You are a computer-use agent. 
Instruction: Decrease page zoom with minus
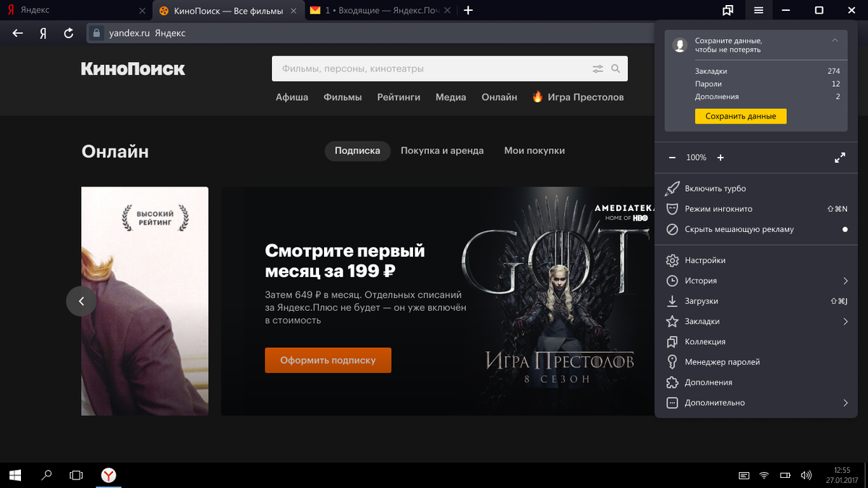[672, 158]
